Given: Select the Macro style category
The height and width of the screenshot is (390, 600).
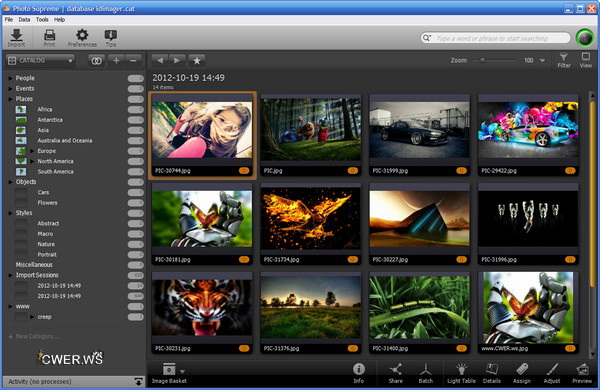Looking at the screenshot, I should (45, 233).
